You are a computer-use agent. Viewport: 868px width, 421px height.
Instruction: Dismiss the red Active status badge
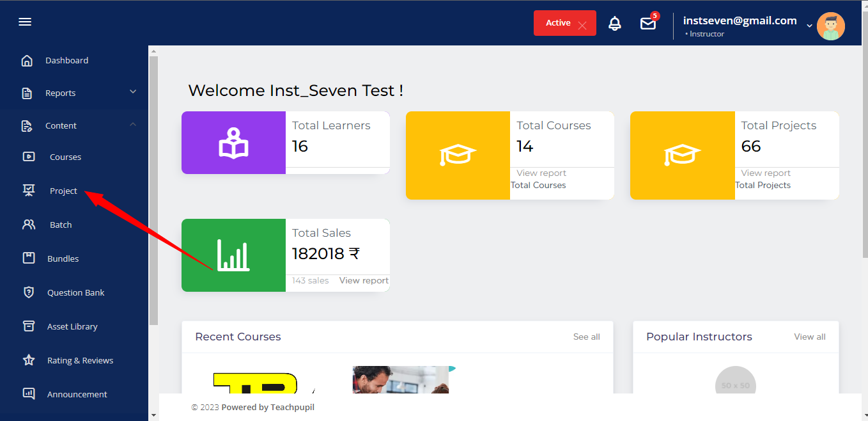click(x=582, y=26)
